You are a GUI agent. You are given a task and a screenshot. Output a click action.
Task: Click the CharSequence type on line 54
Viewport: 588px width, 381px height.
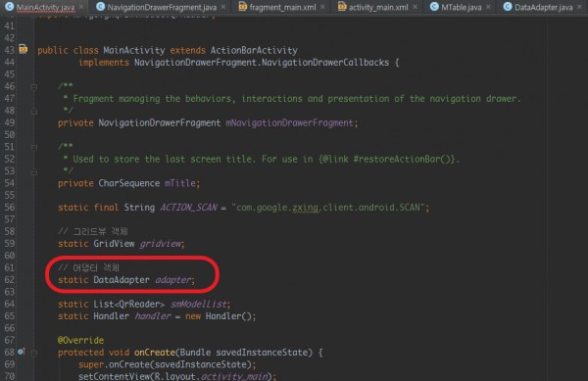click(129, 183)
